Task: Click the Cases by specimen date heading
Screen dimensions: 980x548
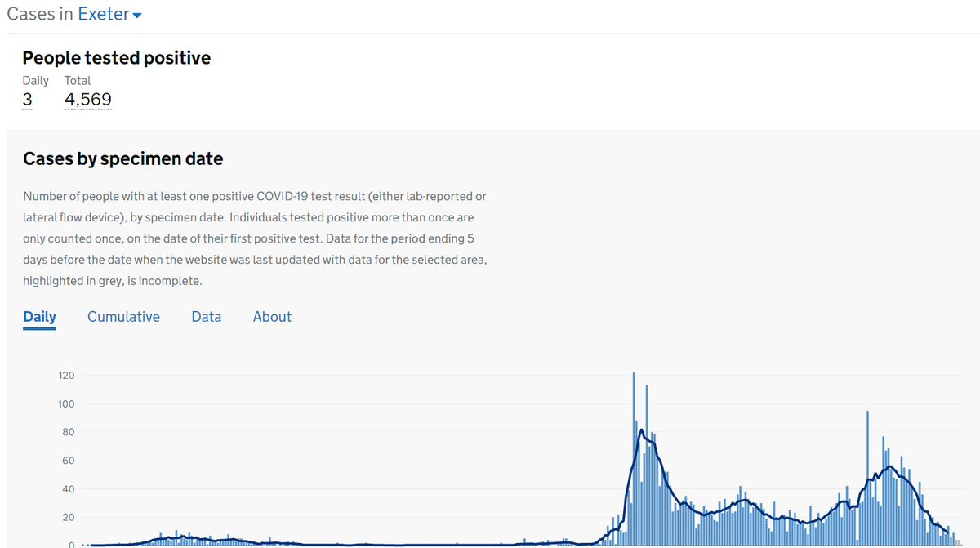Action: [x=122, y=158]
